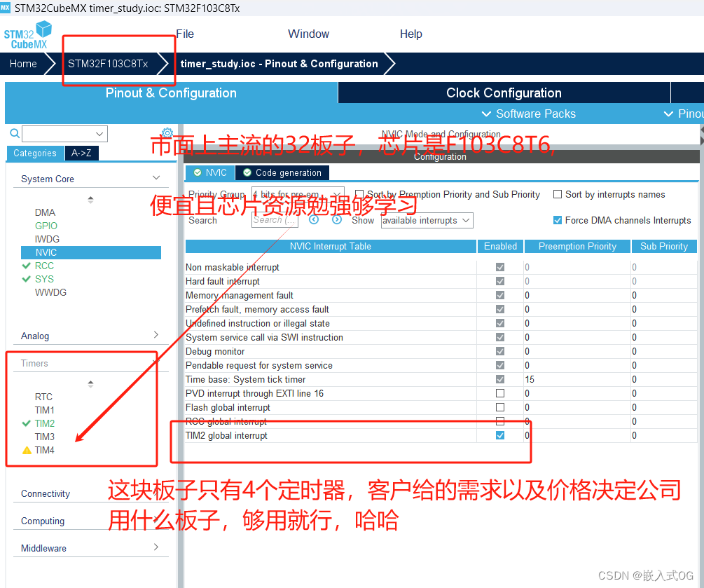Click the sort arrows icon under System Core
704x588 pixels.
click(90, 200)
